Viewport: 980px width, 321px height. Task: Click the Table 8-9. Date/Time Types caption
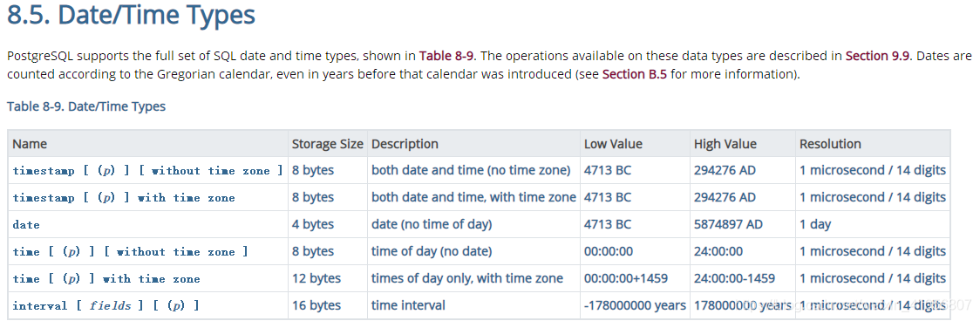86,106
